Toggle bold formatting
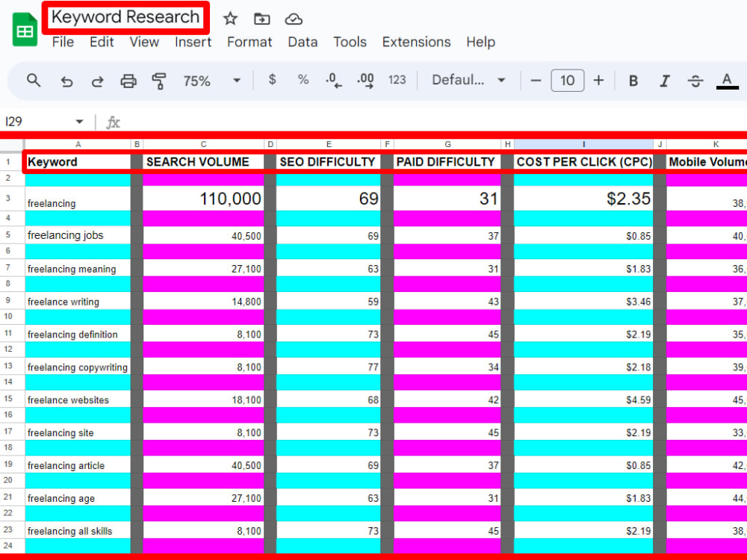 click(x=633, y=81)
